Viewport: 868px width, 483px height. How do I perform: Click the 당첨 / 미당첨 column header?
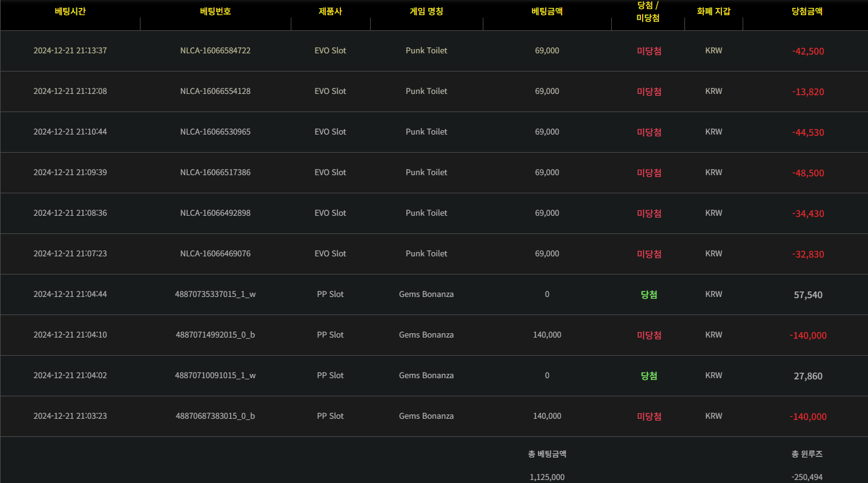tap(648, 12)
